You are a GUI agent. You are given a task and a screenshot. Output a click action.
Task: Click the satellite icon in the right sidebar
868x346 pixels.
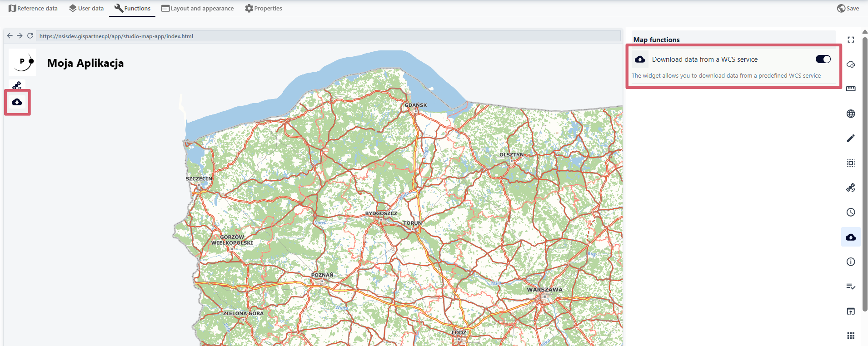click(851, 188)
